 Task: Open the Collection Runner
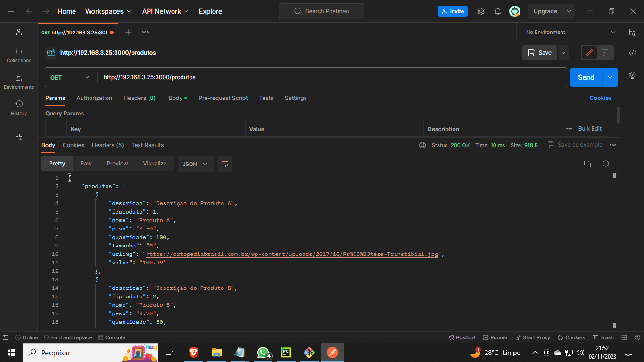point(495,337)
